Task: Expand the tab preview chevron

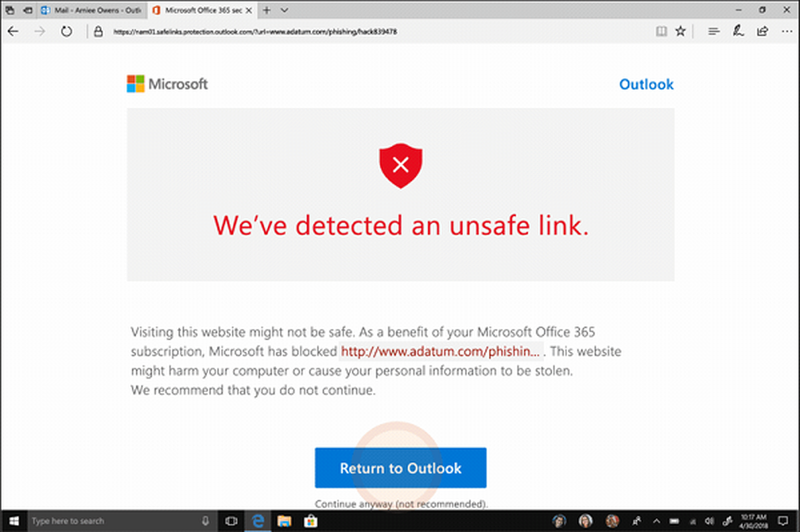Action: pyautogui.click(x=286, y=10)
